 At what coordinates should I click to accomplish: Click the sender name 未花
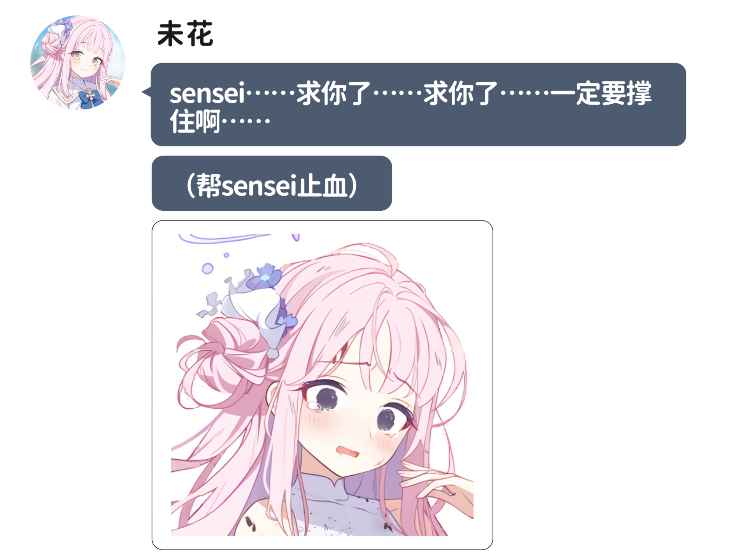(x=185, y=34)
